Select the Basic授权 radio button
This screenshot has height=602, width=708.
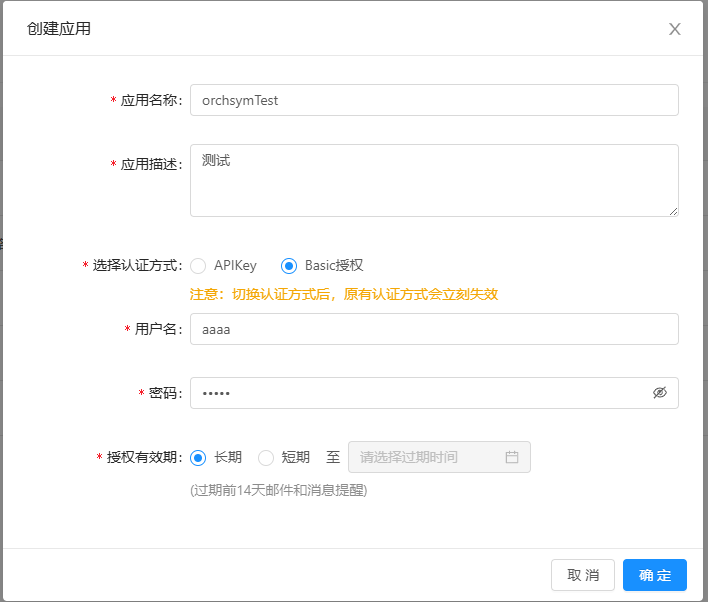pos(289,266)
